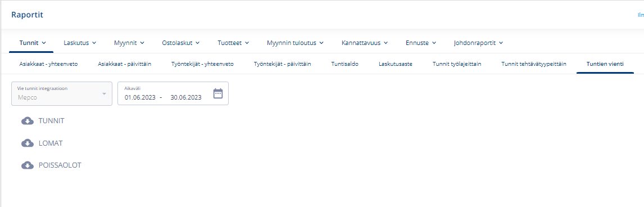
Task: Switch to Tunnit työlajeittain tab
Action: (457, 64)
